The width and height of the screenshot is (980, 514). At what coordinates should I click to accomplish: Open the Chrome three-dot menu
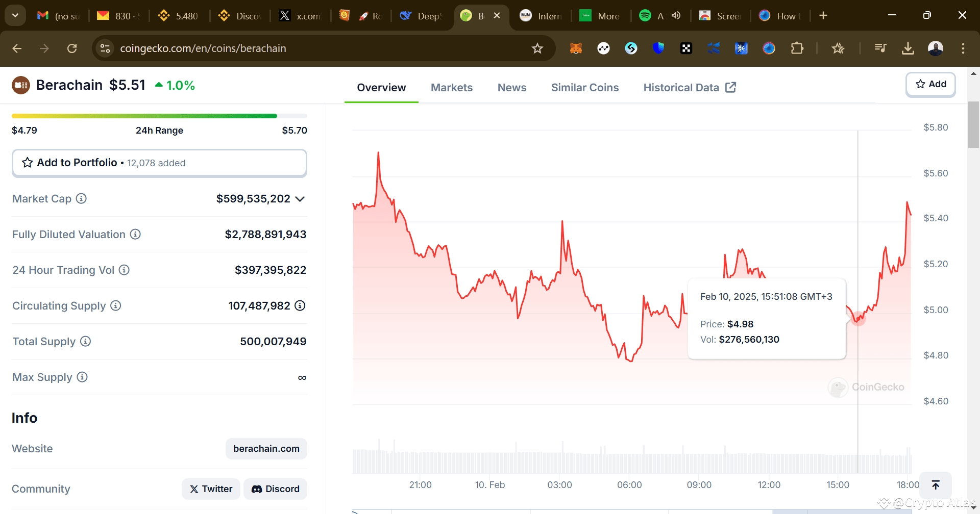[963, 48]
